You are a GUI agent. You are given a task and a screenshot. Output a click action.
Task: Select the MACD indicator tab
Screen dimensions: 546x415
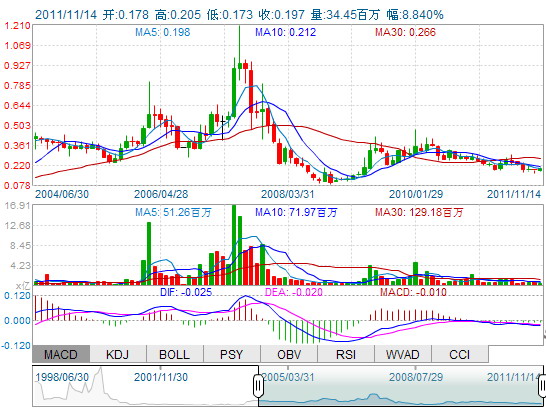pyautogui.click(x=61, y=354)
